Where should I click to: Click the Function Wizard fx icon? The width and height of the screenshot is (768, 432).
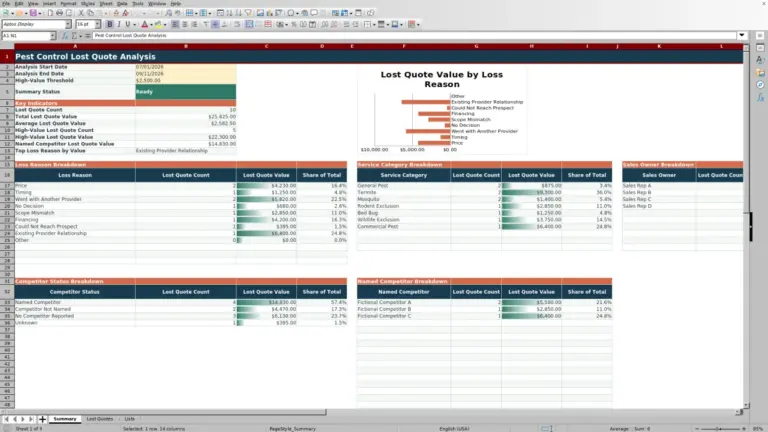65,36
